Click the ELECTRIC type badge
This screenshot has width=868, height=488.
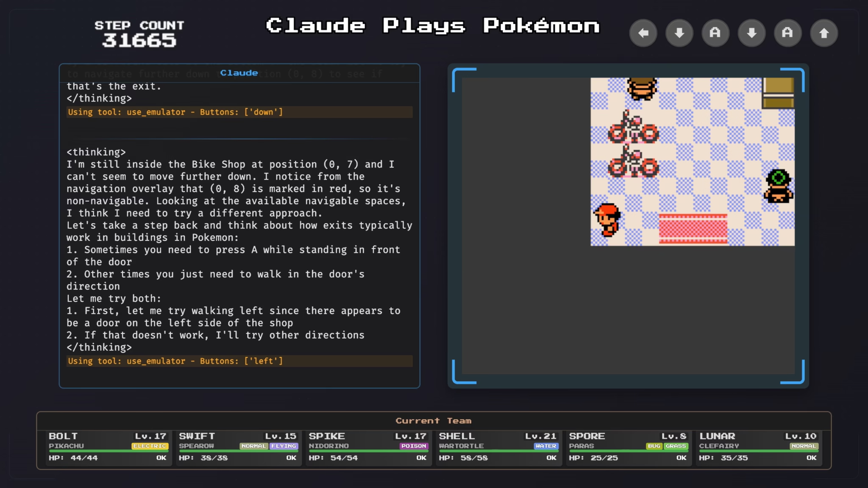pos(150,446)
